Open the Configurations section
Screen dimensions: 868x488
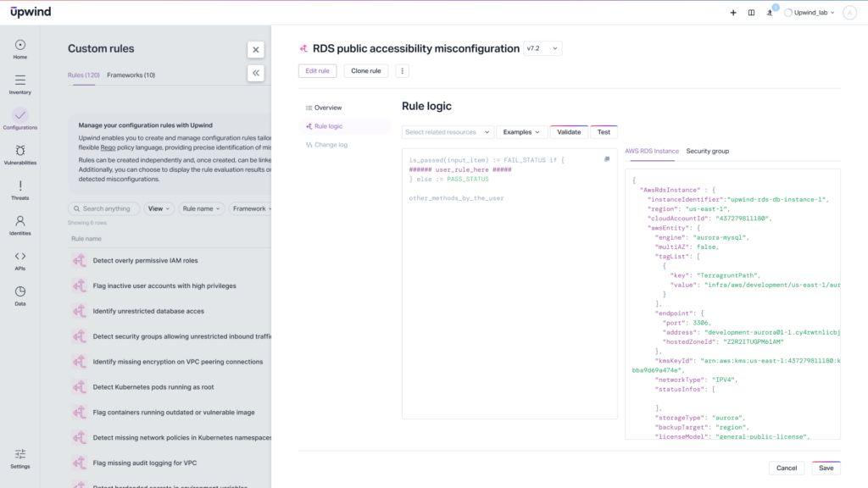pos(20,119)
